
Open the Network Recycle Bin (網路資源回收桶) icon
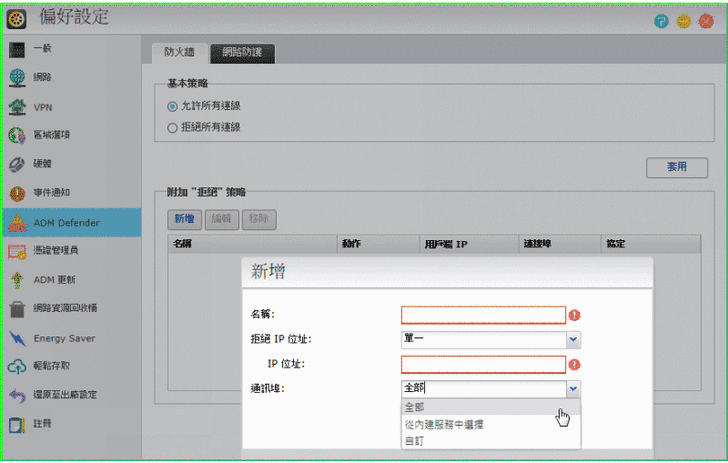(17, 309)
